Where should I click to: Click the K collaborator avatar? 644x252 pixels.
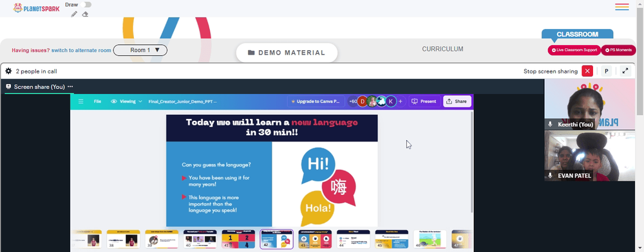391,101
